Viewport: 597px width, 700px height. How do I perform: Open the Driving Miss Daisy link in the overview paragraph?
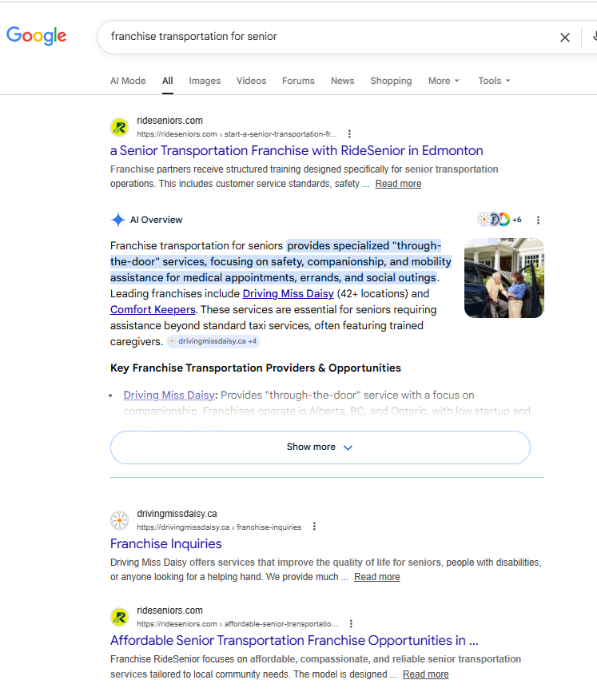(288, 294)
